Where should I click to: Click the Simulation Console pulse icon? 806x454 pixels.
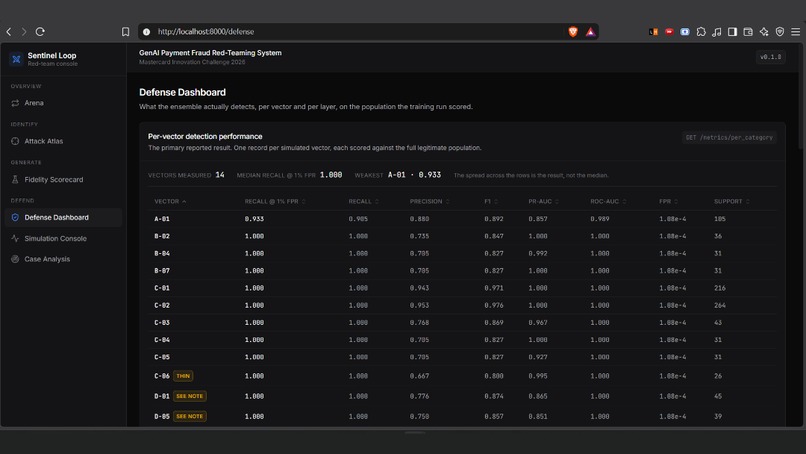coord(15,239)
